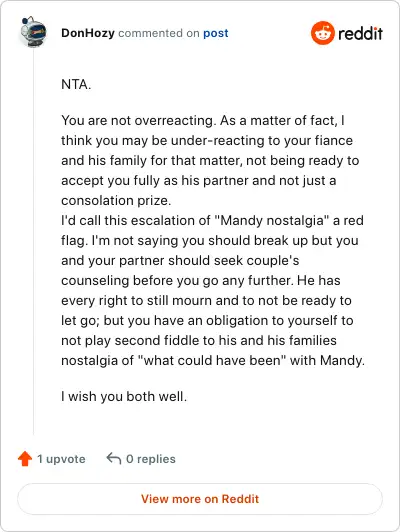Click the quoted phrase "Mandy nostalgia"

pyautogui.click(x=272, y=221)
